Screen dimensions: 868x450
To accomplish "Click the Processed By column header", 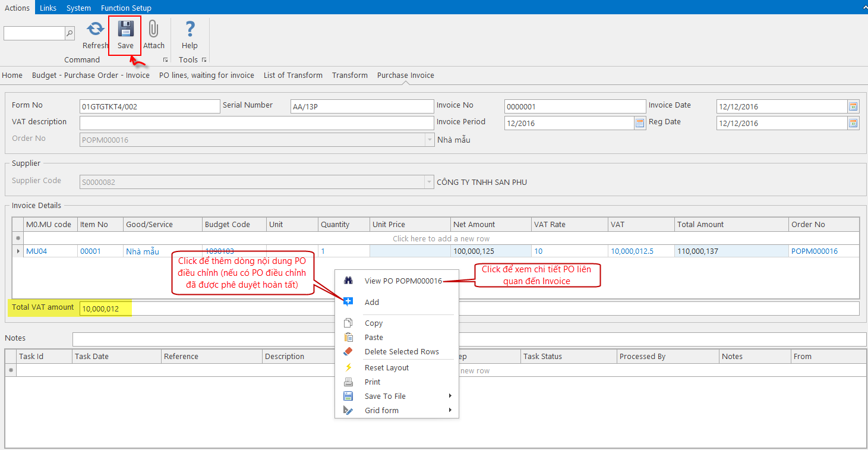I will coord(667,357).
